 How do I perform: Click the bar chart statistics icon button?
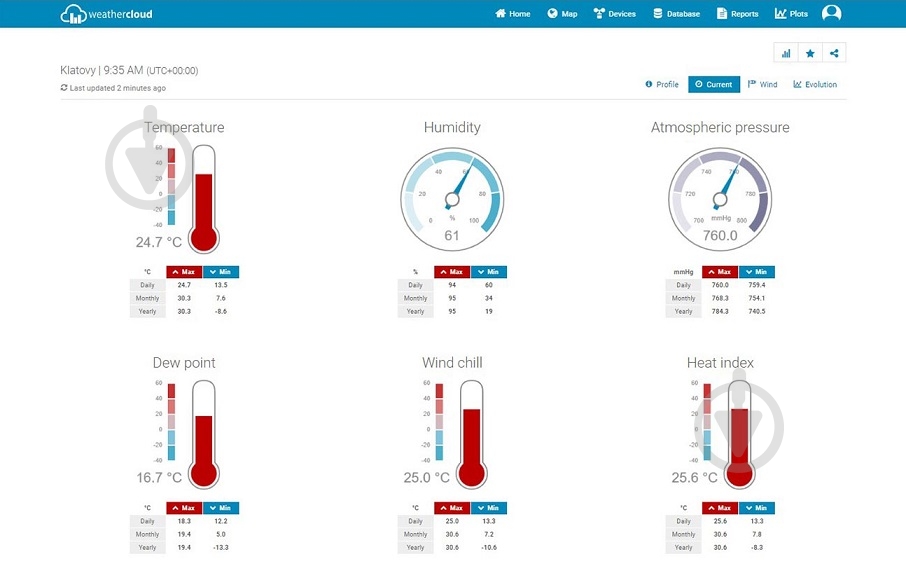click(786, 53)
